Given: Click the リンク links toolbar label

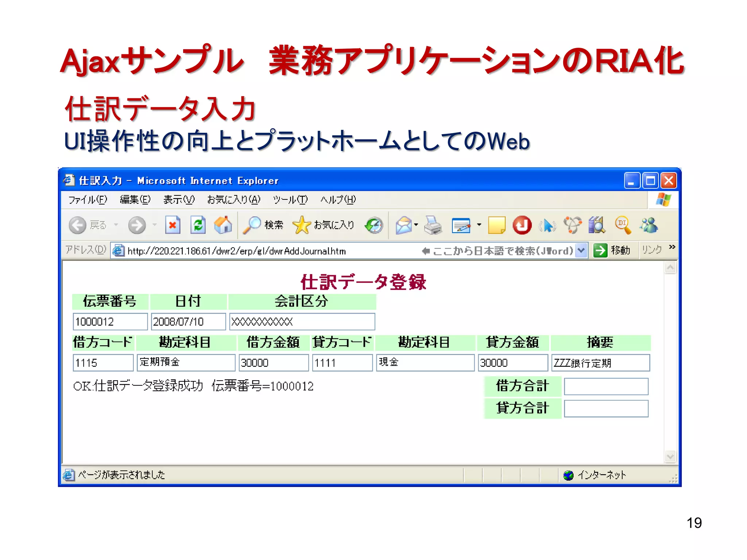Looking at the screenshot, I should pos(652,250).
